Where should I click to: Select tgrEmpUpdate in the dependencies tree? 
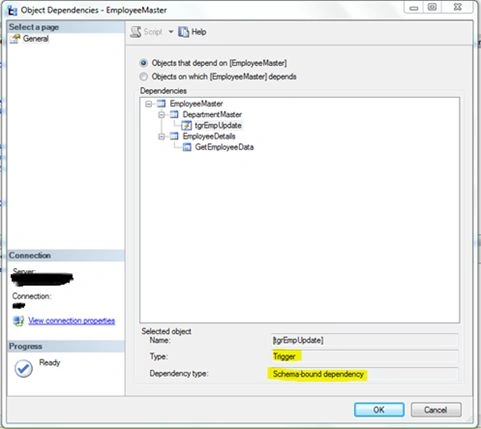[218, 126]
